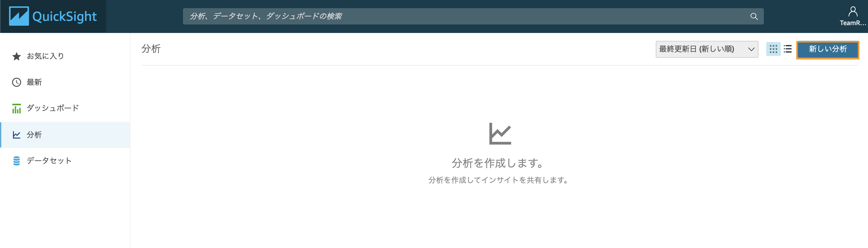The image size is (868, 248).
Task: Click the star icon beside お気に入り
Action: (17, 56)
